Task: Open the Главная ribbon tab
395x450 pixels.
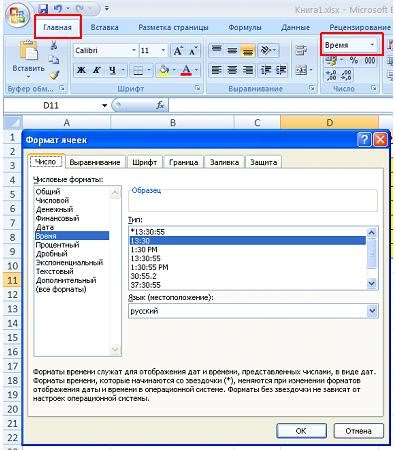Action: [58, 27]
